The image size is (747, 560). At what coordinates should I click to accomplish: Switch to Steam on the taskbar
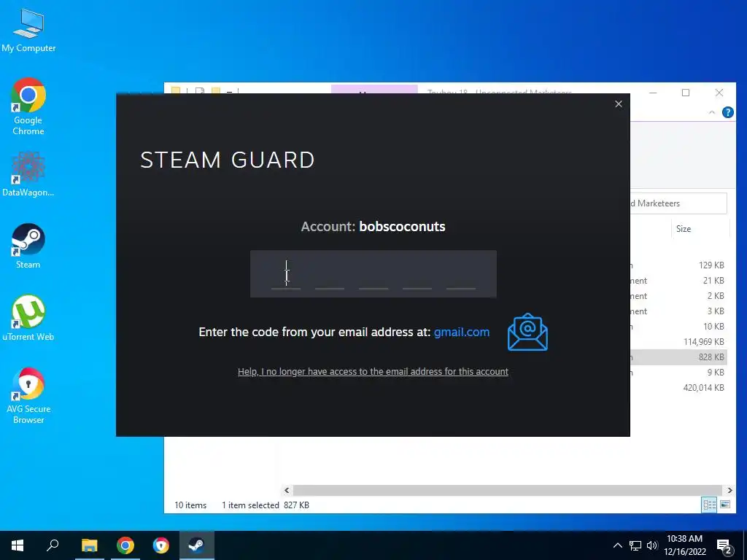tap(197, 545)
